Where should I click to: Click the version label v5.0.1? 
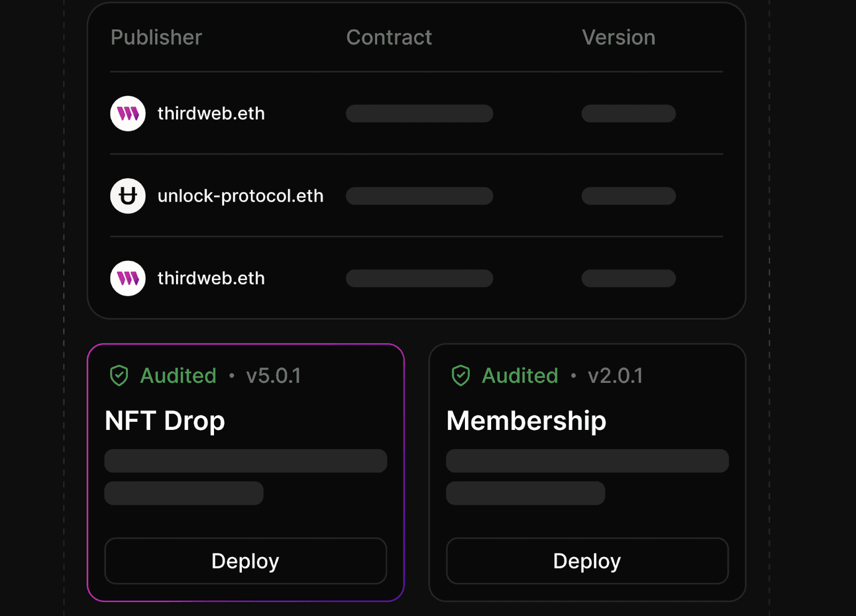pos(274,376)
